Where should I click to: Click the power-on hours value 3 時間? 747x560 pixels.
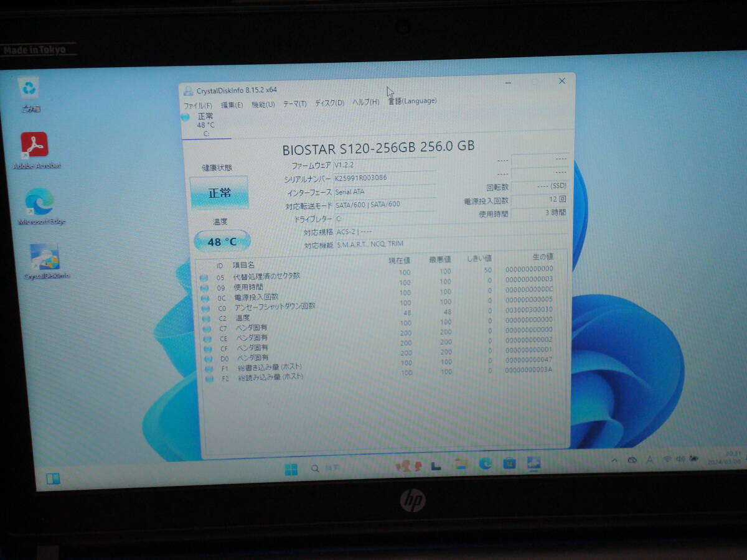(x=539, y=213)
